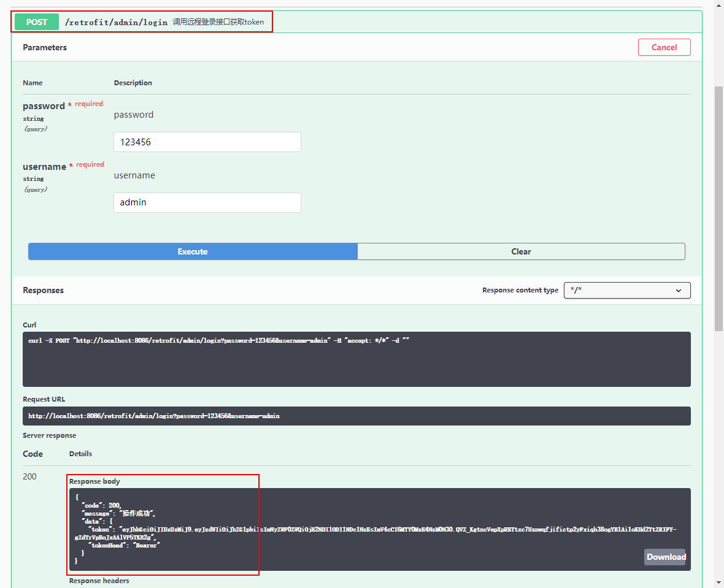Click the tokenHead line in the response
The width and height of the screenshot is (724, 588).
click(x=124, y=545)
